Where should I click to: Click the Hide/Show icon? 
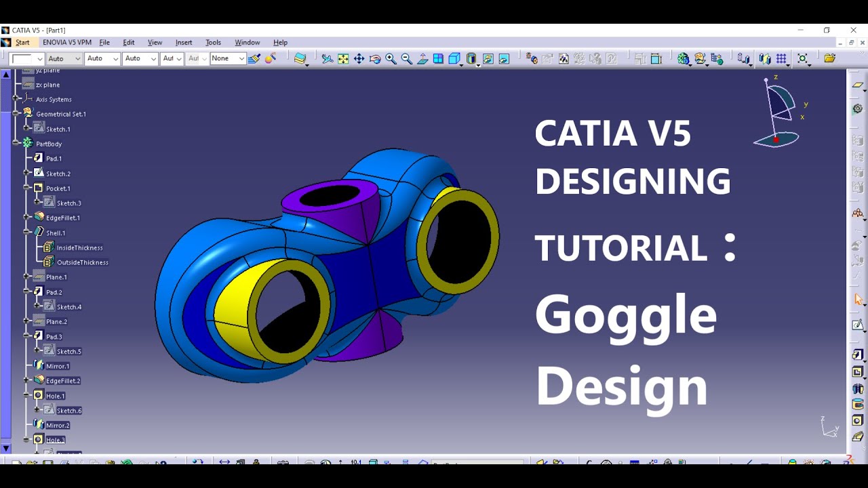(x=488, y=59)
